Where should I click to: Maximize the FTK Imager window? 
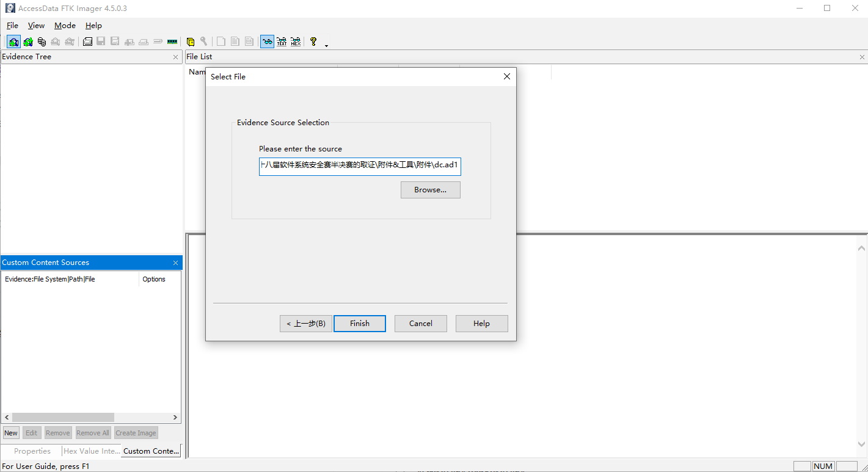point(827,8)
